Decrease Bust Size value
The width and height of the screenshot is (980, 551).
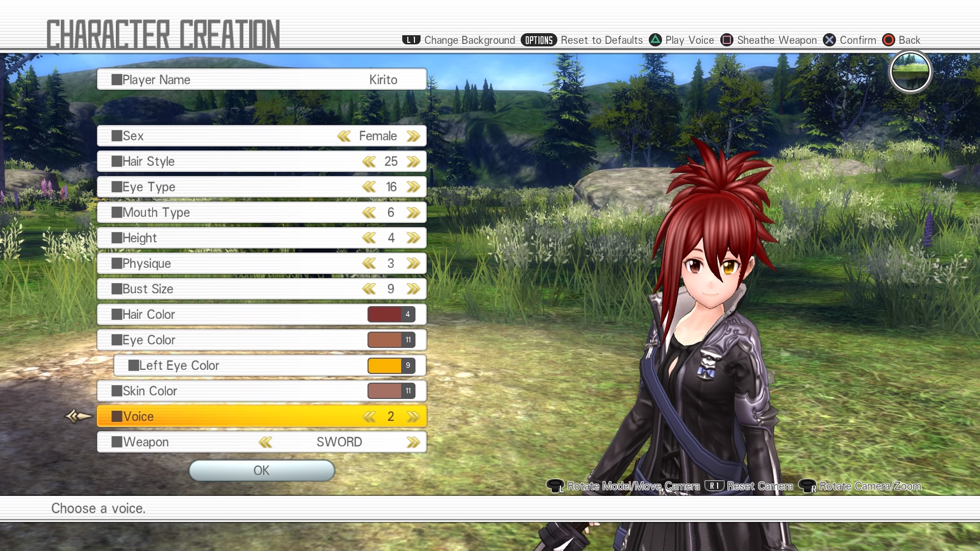pyautogui.click(x=369, y=289)
